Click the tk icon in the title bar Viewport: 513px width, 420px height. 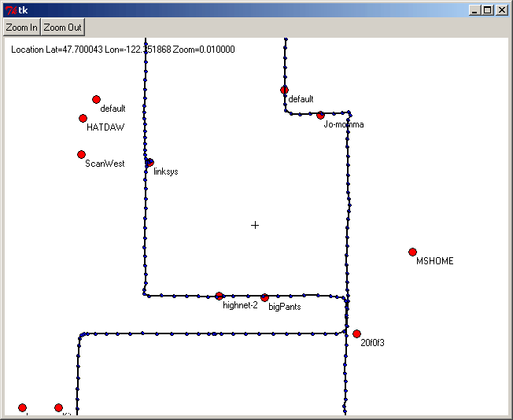point(9,10)
